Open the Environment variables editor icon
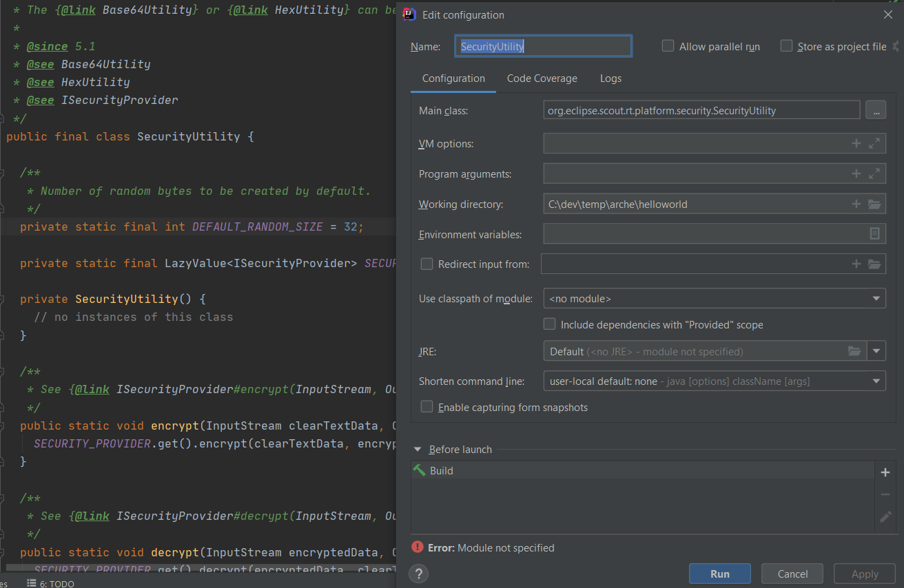Image resolution: width=904 pixels, height=588 pixels. [x=874, y=234]
